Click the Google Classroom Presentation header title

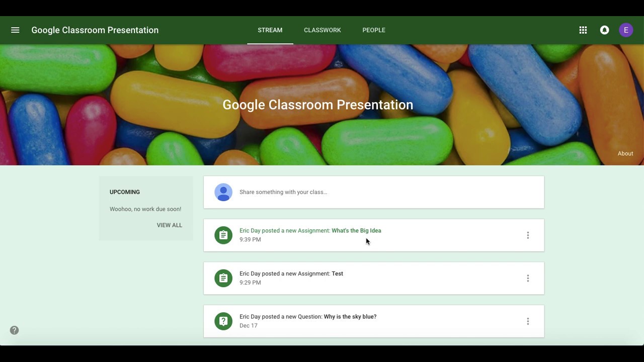pyautogui.click(x=95, y=30)
